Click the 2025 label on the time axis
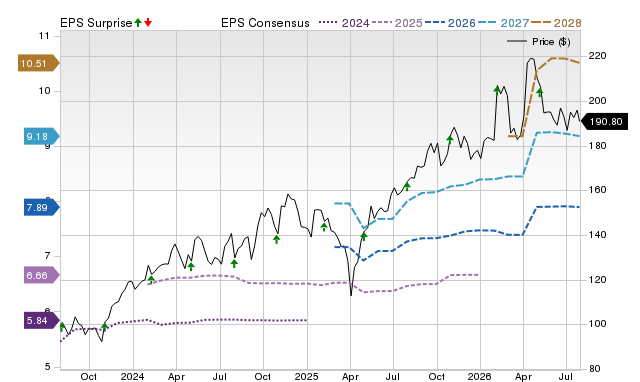 click(x=306, y=376)
